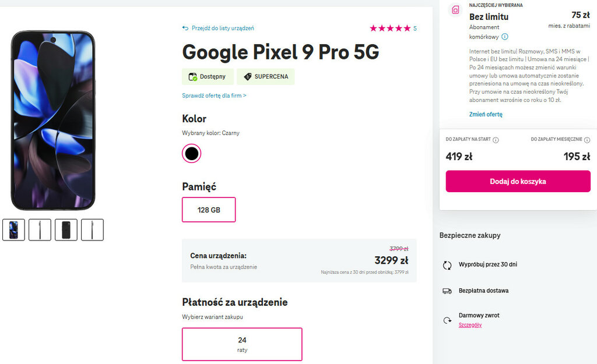
Task: Choose the 24 raty payment option
Action: pyautogui.click(x=242, y=344)
